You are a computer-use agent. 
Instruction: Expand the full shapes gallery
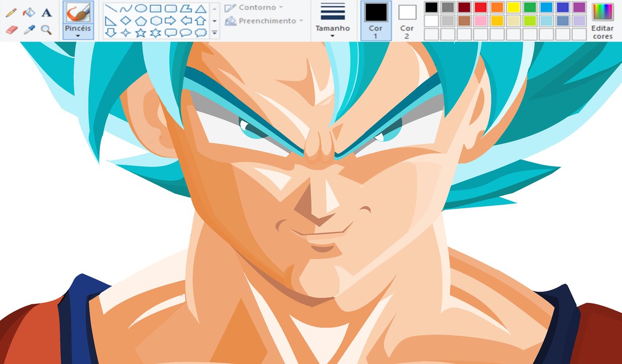(215, 33)
